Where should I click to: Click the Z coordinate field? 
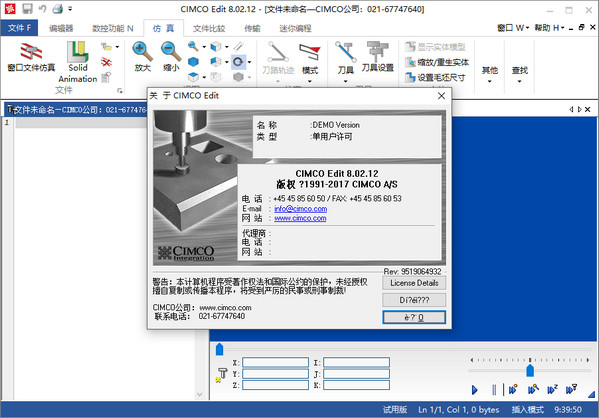click(x=275, y=385)
